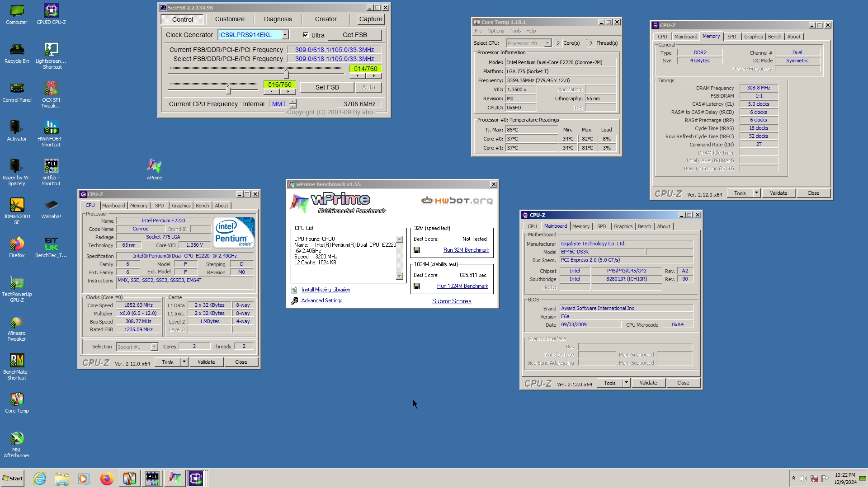Increase the 516/760 value with right arrow
The image size is (868, 488).
click(x=288, y=92)
